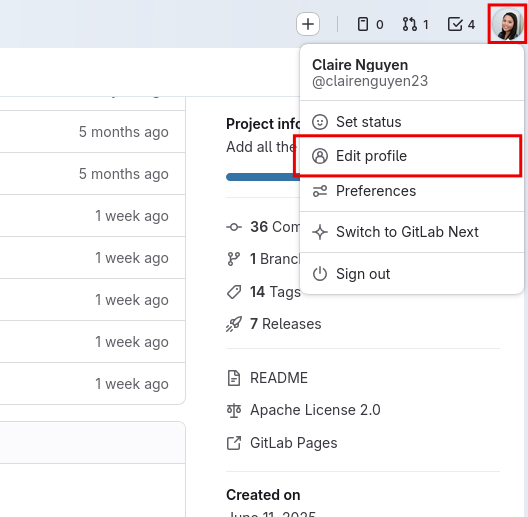Click the rocket icon beside 7 Releases
The height and width of the screenshot is (517, 528).
coord(234,324)
